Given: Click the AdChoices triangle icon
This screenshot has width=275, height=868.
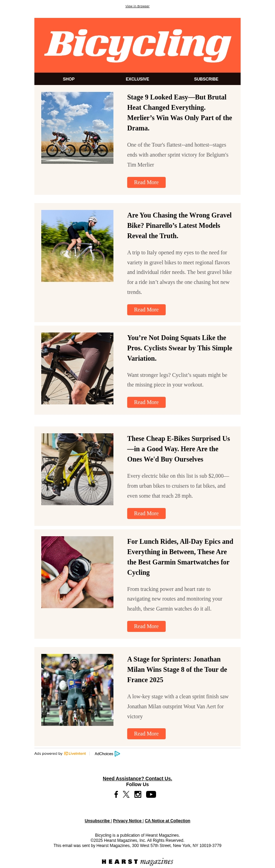Looking at the screenshot, I should (117, 753).
